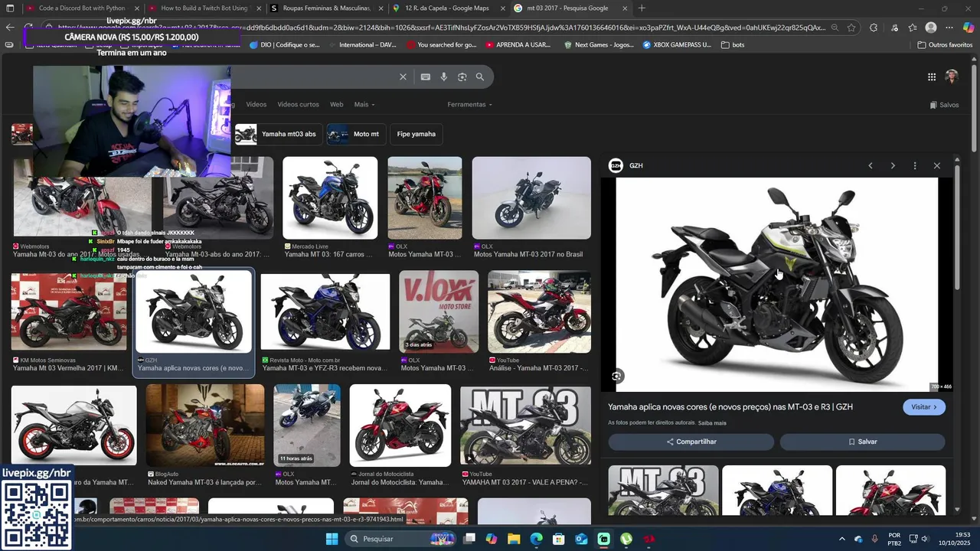Open the bots bookmarks folder
This screenshot has width=980, height=551.
[x=732, y=44]
